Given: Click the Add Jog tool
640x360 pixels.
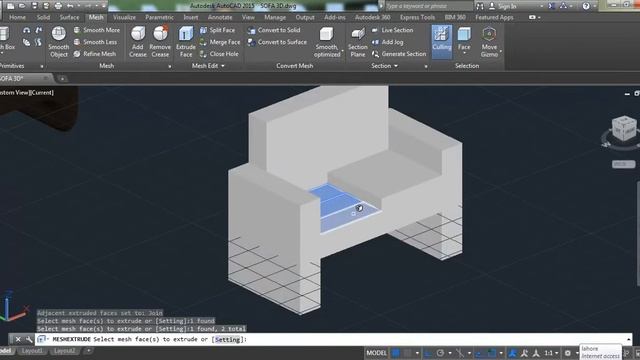Looking at the screenshot, I should pos(387,42).
